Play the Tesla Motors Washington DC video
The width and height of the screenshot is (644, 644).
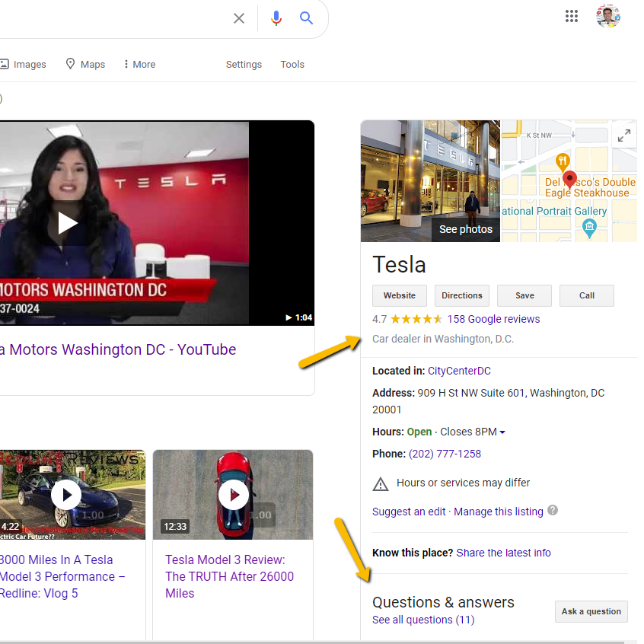pyautogui.click(x=67, y=223)
